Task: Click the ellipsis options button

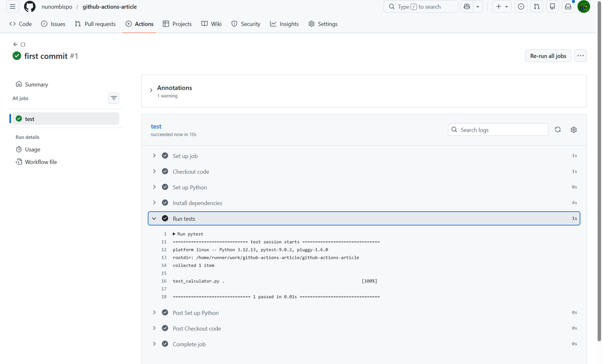Action: coord(580,55)
